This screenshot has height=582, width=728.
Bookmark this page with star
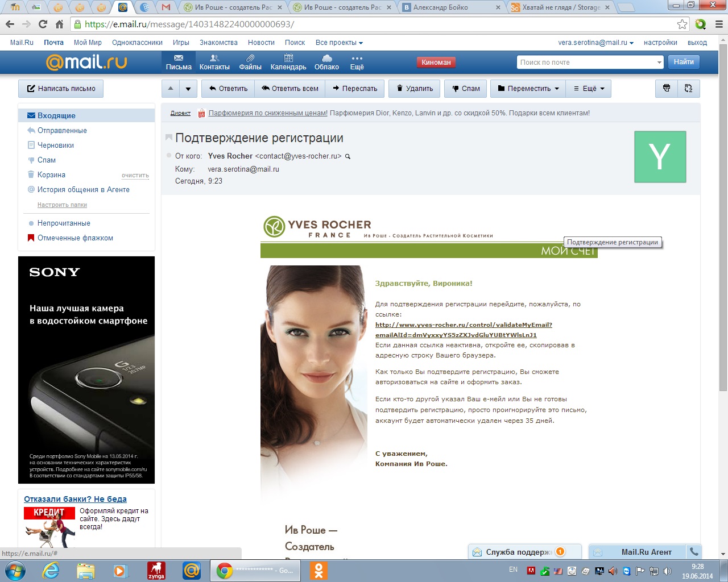682,24
